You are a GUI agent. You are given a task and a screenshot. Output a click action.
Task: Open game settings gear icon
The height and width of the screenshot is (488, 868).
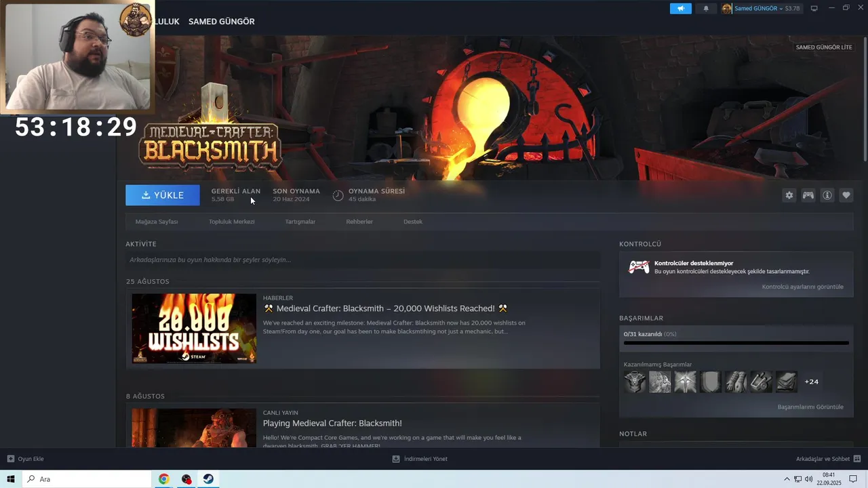(x=789, y=195)
